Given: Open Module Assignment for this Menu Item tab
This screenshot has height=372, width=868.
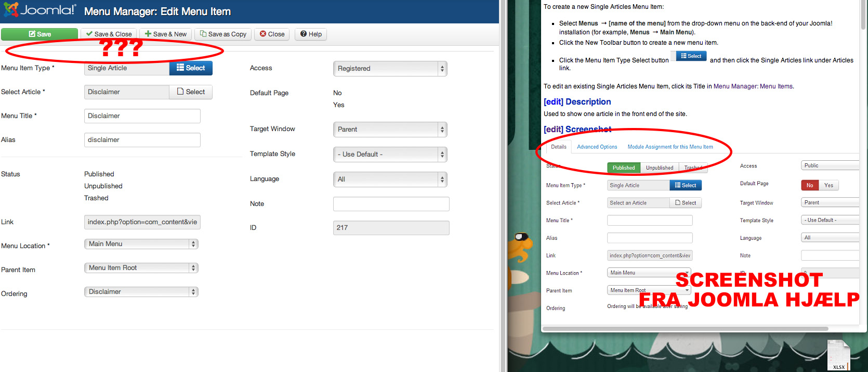Looking at the screenshot, I should [x=670, y=147].
